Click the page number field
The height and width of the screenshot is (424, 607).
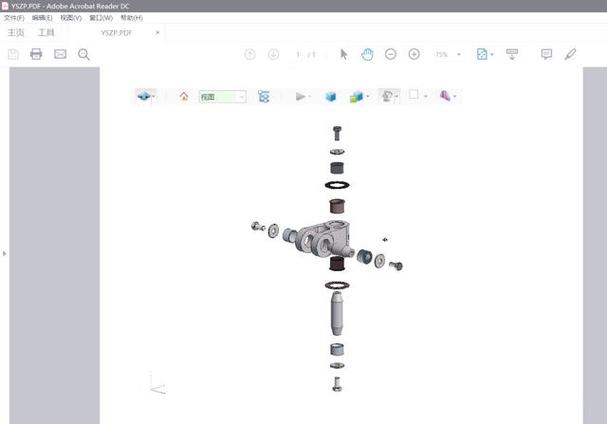298,55
